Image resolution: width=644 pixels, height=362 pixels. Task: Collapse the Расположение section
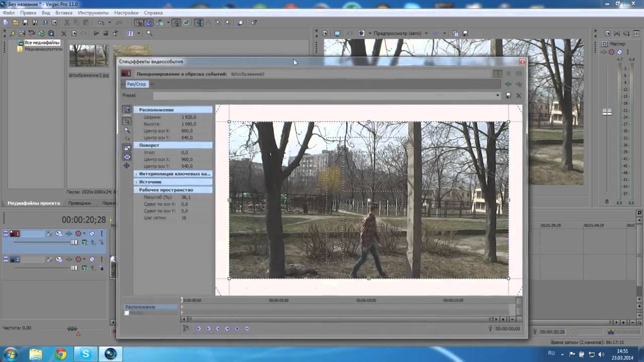click(136, 110)
